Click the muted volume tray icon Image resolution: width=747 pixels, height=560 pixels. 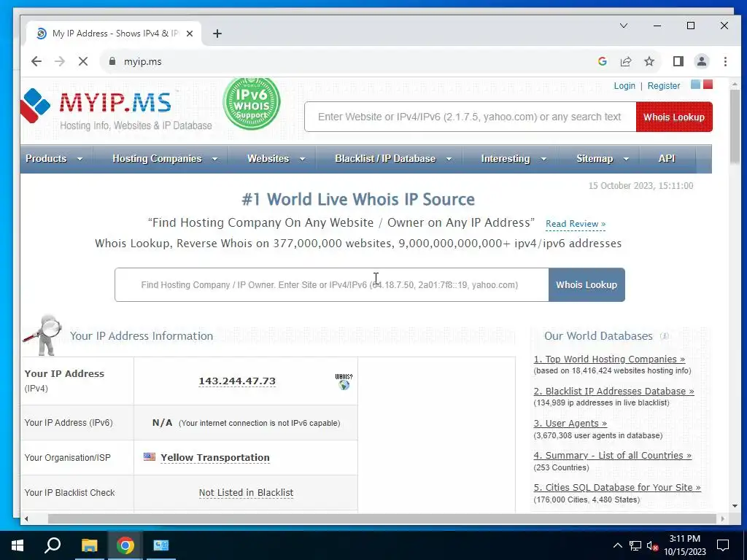point(652,545)
